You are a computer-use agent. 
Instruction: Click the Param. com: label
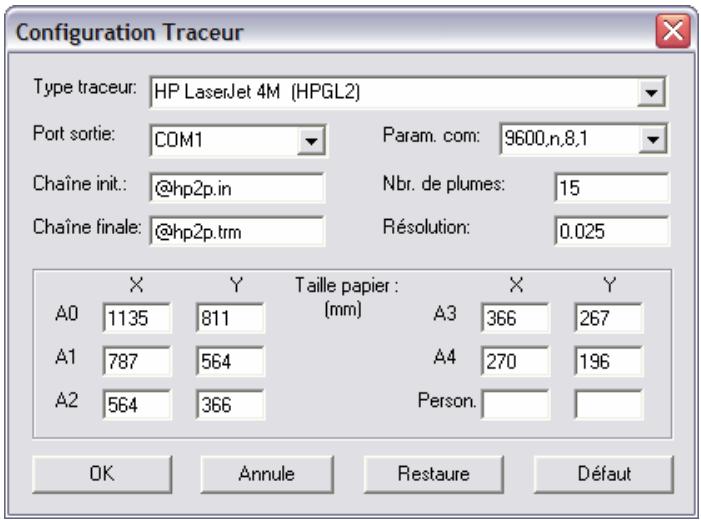[431, 135]
